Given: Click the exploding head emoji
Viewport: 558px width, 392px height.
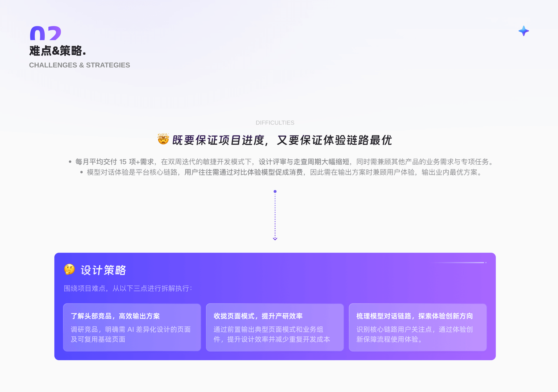Looking at the screenshot, I should tap(163, 139).
